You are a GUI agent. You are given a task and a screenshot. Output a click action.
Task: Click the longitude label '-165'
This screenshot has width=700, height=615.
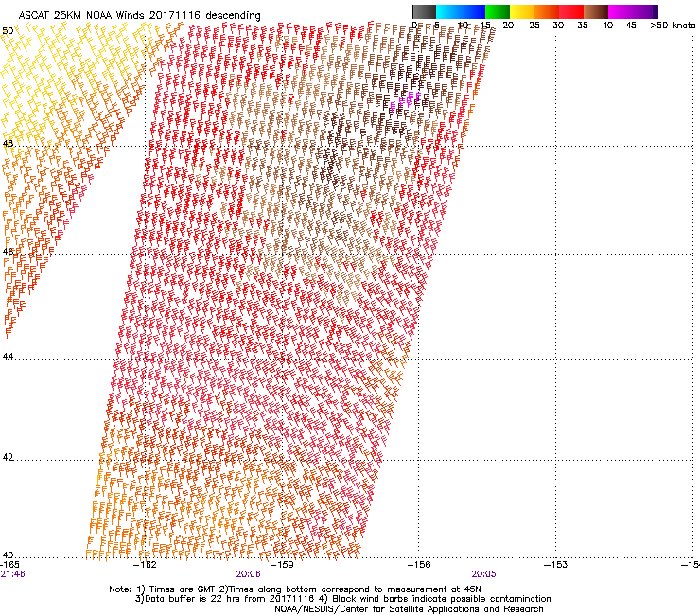[x=9, y=565]
